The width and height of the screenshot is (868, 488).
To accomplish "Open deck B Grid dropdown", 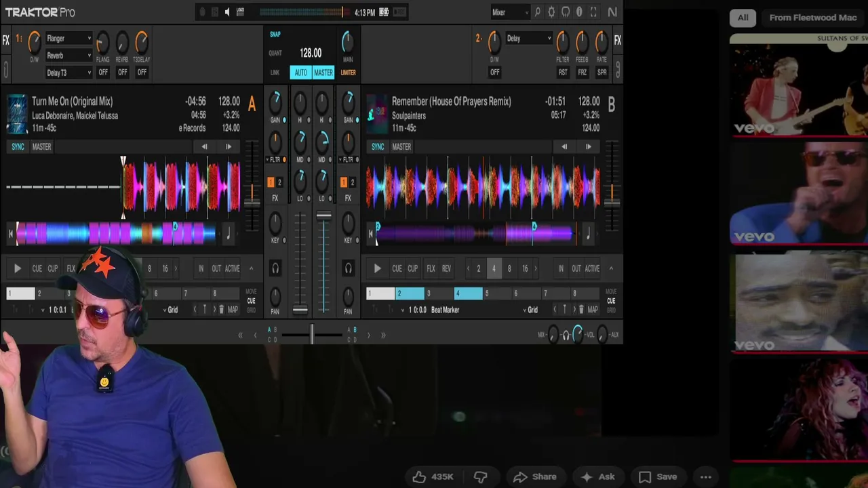I will (529, 310).
